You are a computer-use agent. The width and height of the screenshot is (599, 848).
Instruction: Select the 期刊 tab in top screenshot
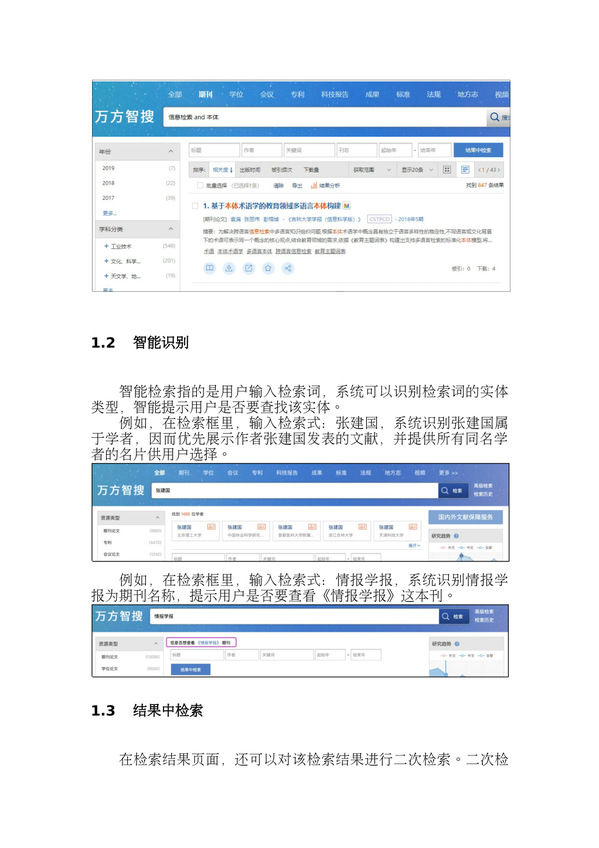[x=205, y=94]
